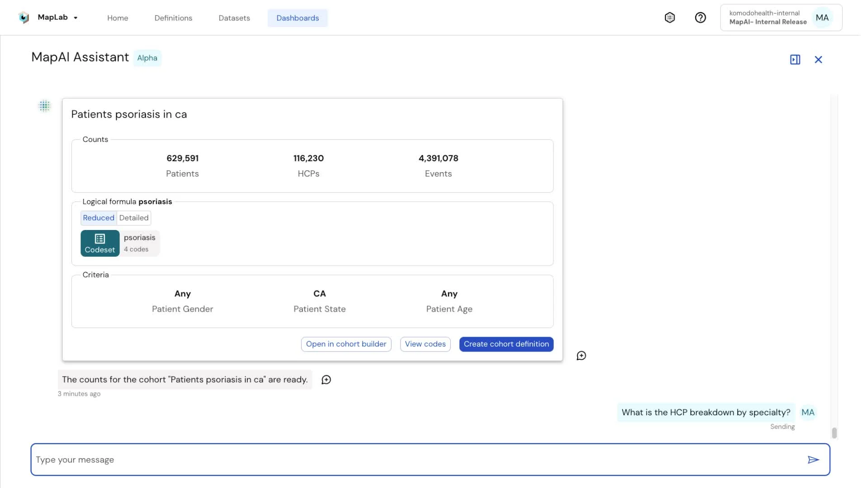Screen dimensions: 868x488
Task: Click the chat vertical scrollbar thumb
Action: [x=834, y=432]
